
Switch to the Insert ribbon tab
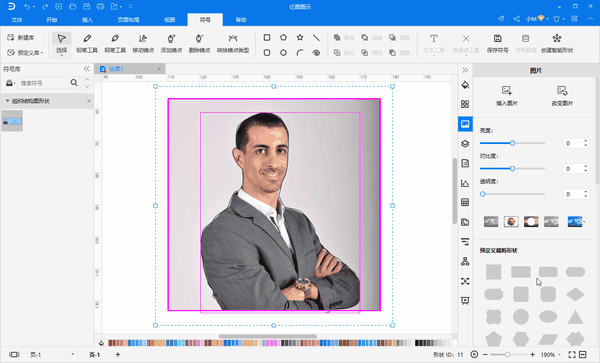click(x=87, y=20)
